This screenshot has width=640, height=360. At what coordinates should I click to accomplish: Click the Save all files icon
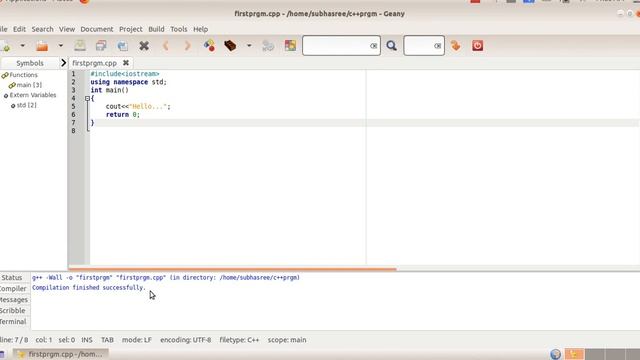pyautogui.click(x=101, y=46)
